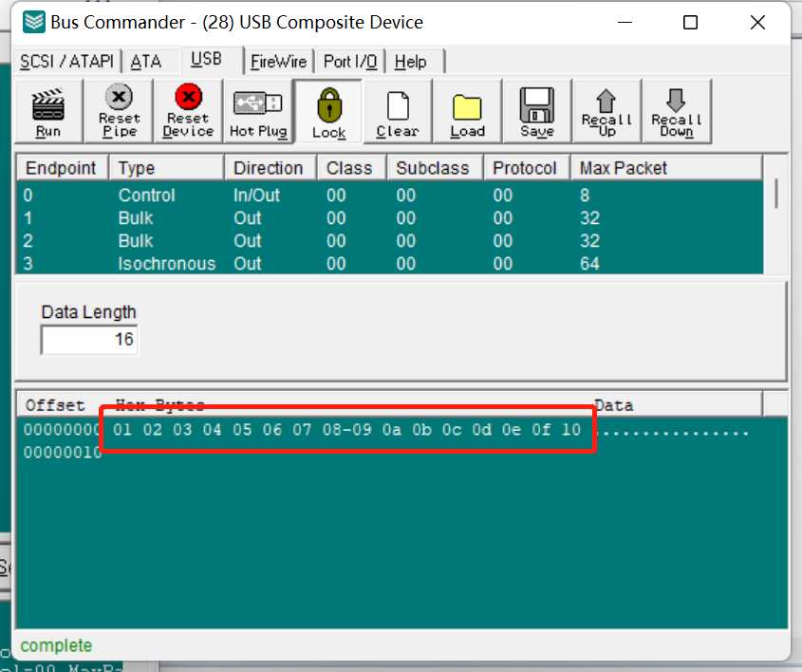Minimize the Bus Commander window
This screenshot has height=672, width=802.
tap(625, 23)
